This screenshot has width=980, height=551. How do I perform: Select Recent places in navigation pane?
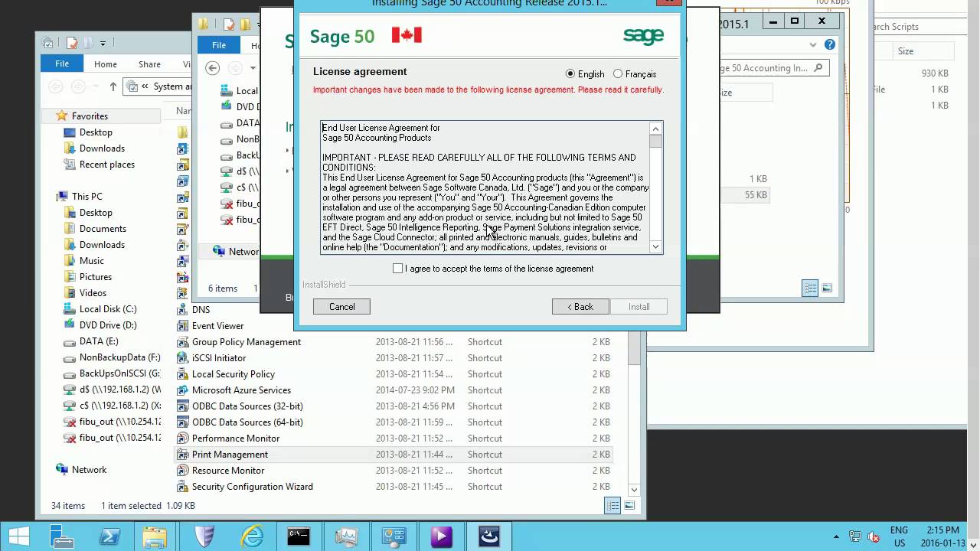106,165
